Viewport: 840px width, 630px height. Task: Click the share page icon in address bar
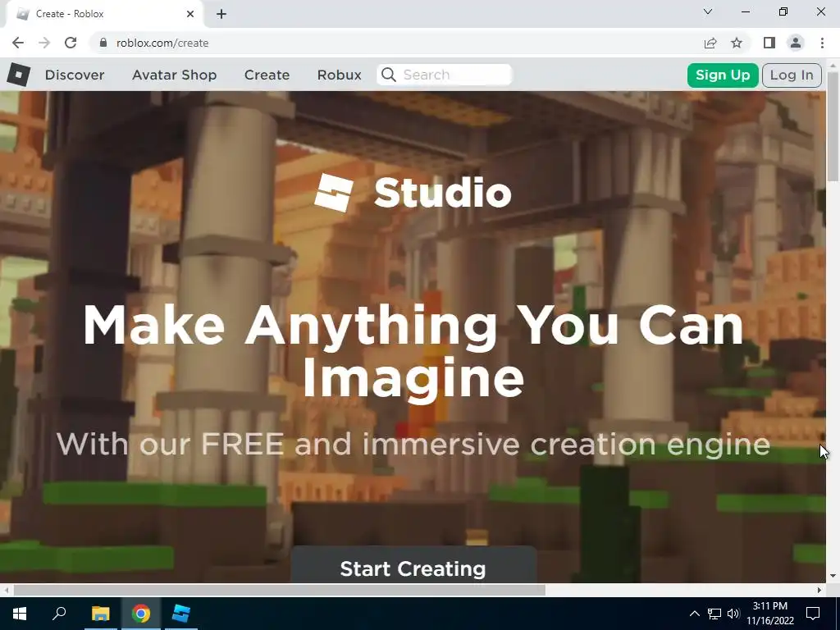(x=710, y=43)
